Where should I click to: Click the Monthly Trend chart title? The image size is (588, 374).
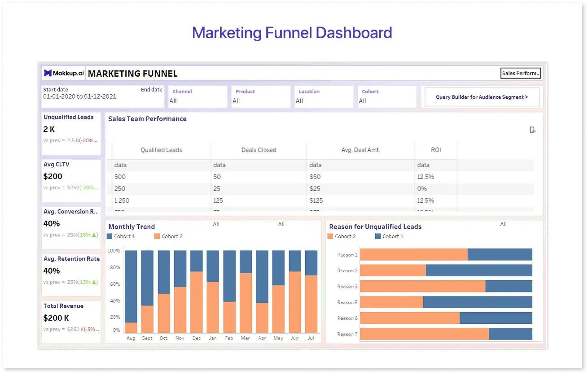click(x=132, y=227)
